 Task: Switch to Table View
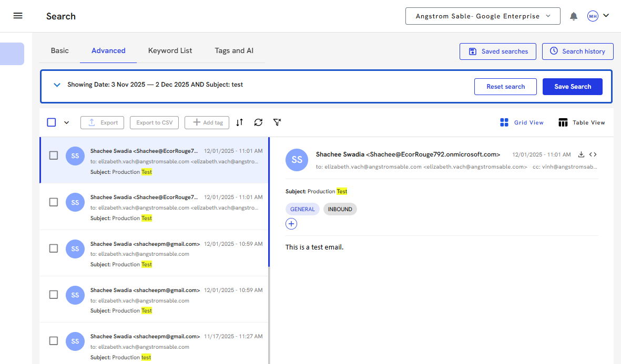point(582,122)
